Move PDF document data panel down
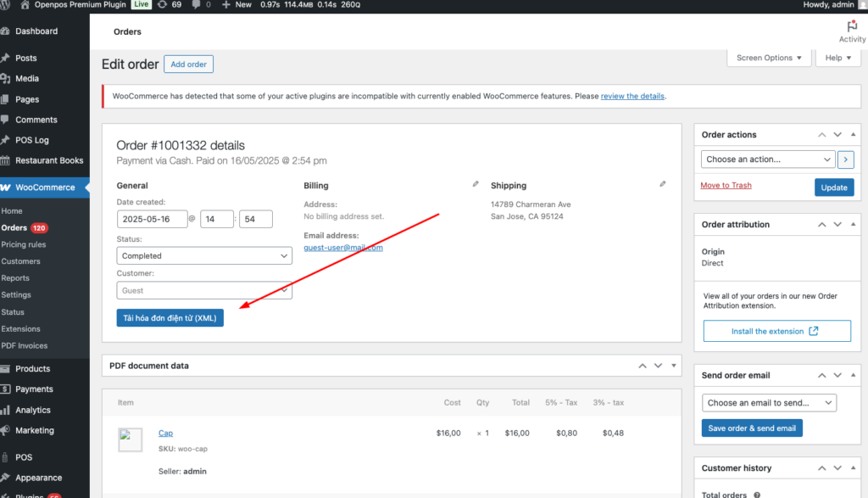The width and height of the screenshot is (868, 498). 658,366
